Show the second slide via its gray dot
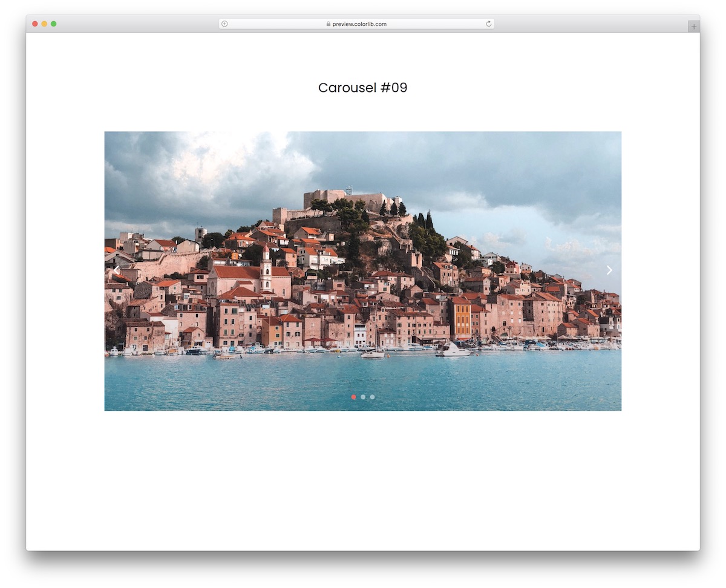Screen dimensions: 726x588 [363, 397]
